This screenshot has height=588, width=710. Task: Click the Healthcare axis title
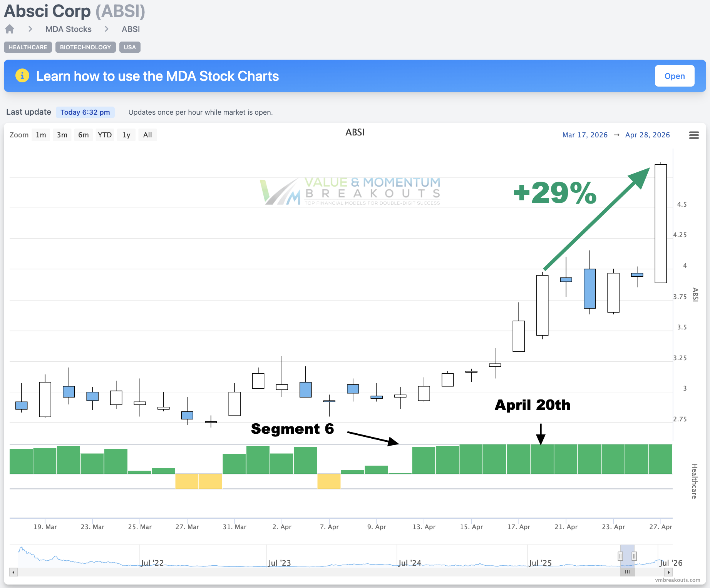point(694,481)
